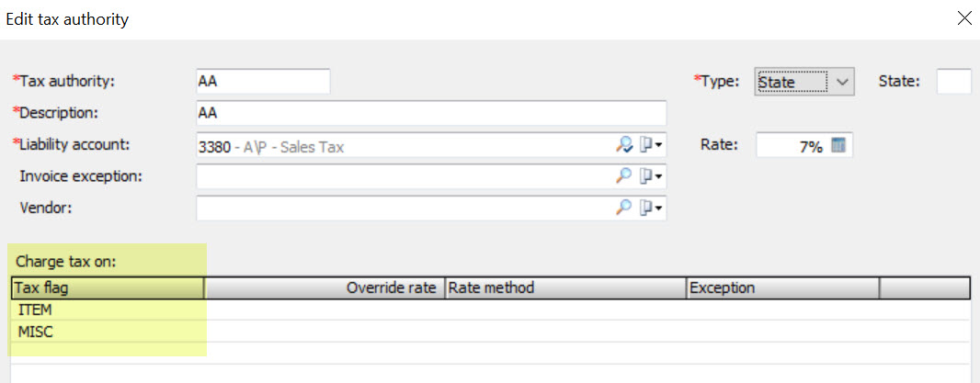Select the MISC tax flag row
This screenshot has height=383, width=980.
[491, 332]
